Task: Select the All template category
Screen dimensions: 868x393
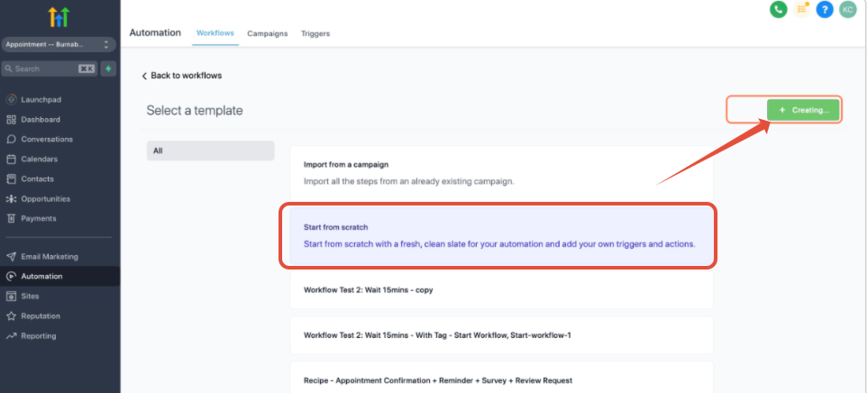Action: click(210, 151)
